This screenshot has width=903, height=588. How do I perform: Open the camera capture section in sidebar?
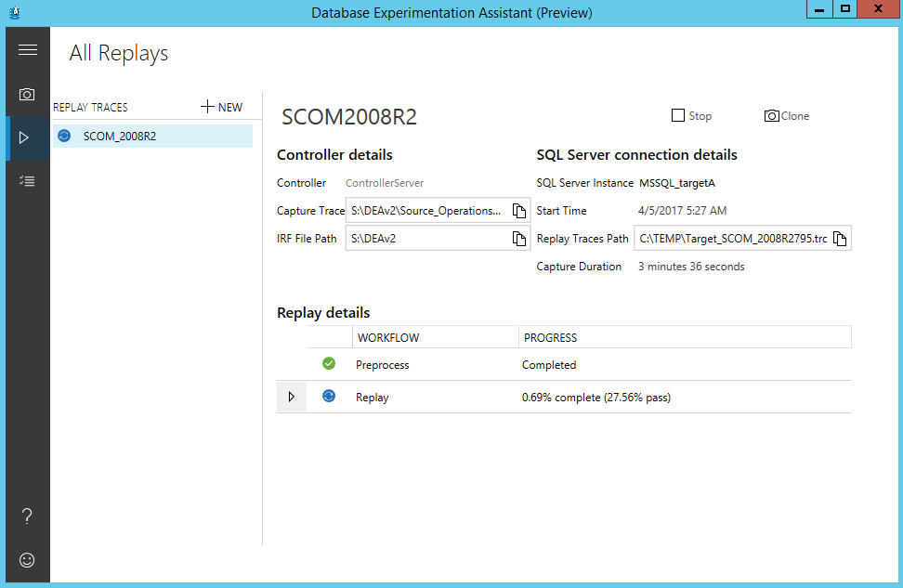(28, 94)
